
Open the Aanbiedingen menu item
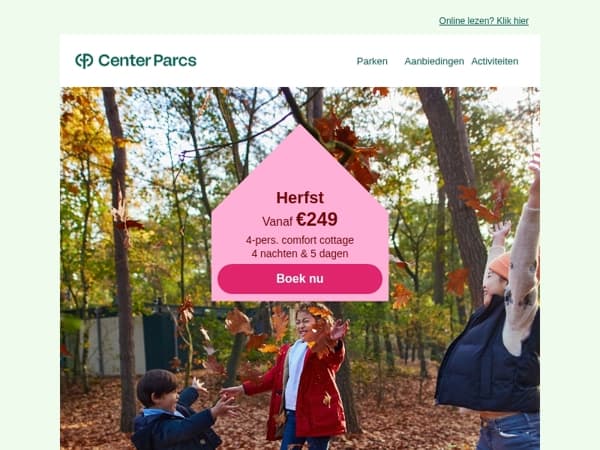tap(434, 61)
